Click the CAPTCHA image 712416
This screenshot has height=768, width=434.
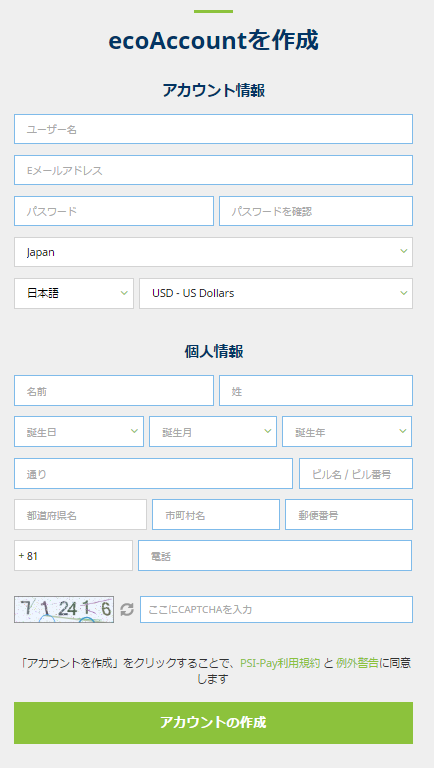point(64,609)
